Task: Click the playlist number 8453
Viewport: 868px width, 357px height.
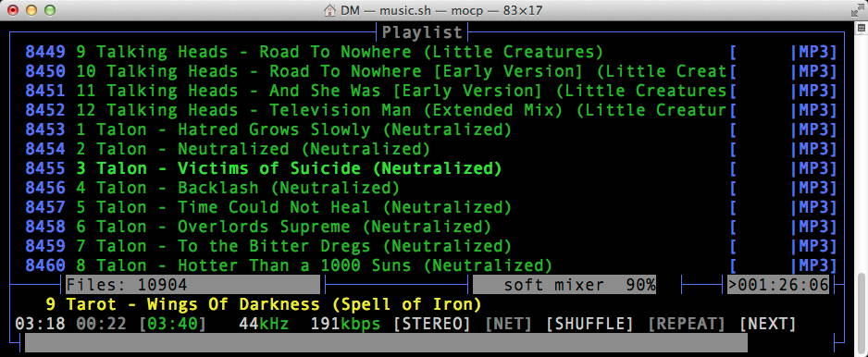Action: point(45,129)
